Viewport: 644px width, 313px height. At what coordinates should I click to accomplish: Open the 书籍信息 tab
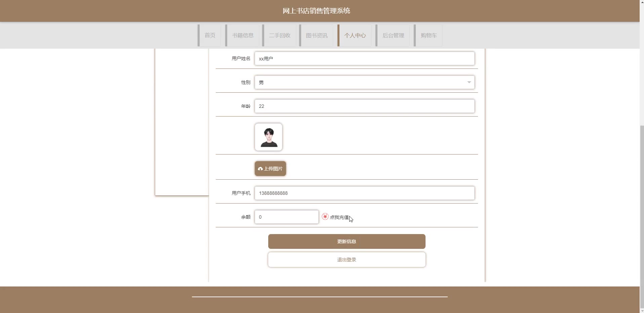click(243, 35)
